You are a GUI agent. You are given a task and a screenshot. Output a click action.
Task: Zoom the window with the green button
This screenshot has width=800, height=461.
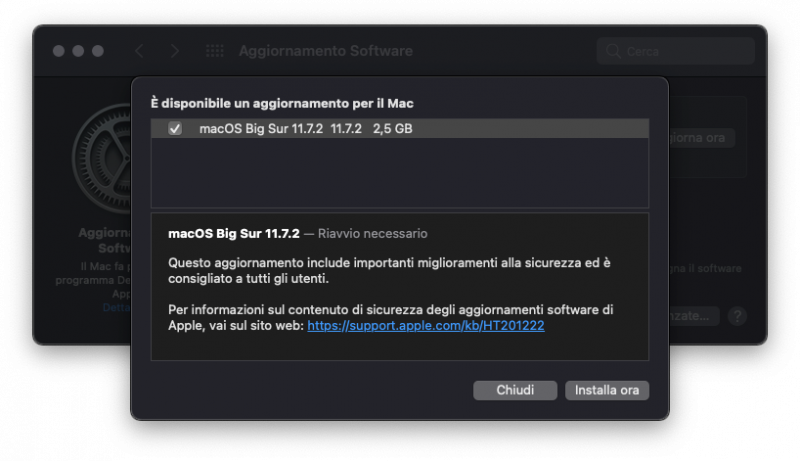coord(97,51)
